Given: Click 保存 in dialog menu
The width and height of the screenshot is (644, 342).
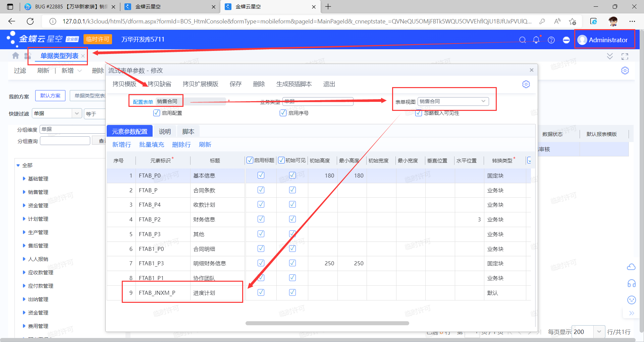Looking at the screenshot, I should 235,84.
